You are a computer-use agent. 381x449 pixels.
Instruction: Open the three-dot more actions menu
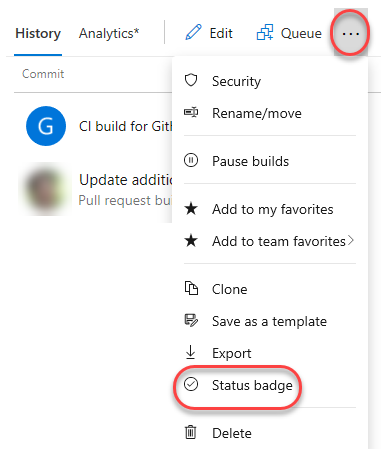click(x=351, y=33)
